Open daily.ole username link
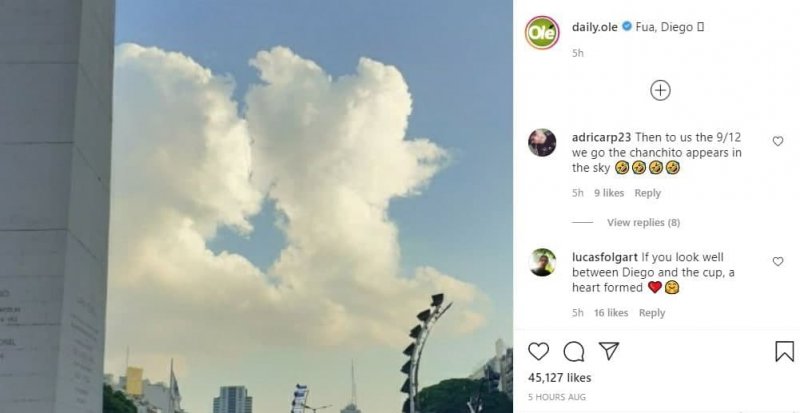Viewport: 800px width, 413px height. click(594, 27)
